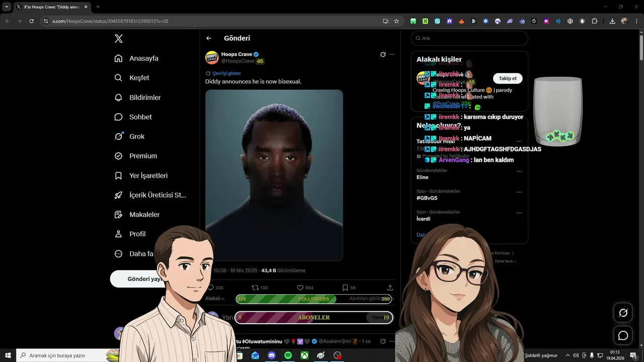
Task: Open the tab search dropdown arrow
Action: point(7,7)
